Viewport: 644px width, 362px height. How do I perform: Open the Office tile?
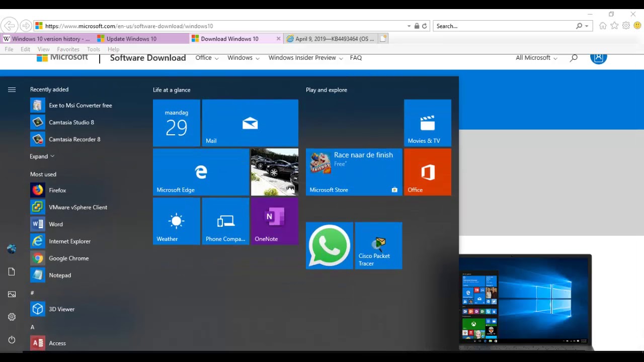pyautogui.click(x=428, y=172)
